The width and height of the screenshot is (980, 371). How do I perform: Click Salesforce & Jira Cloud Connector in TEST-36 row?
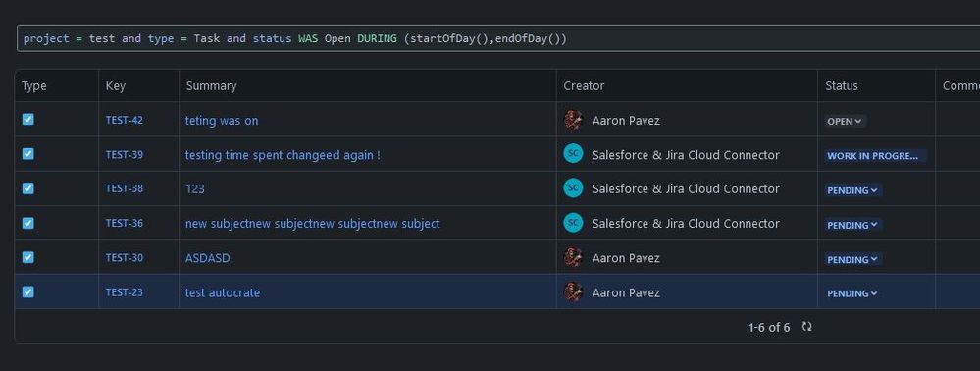coord(686,224)
